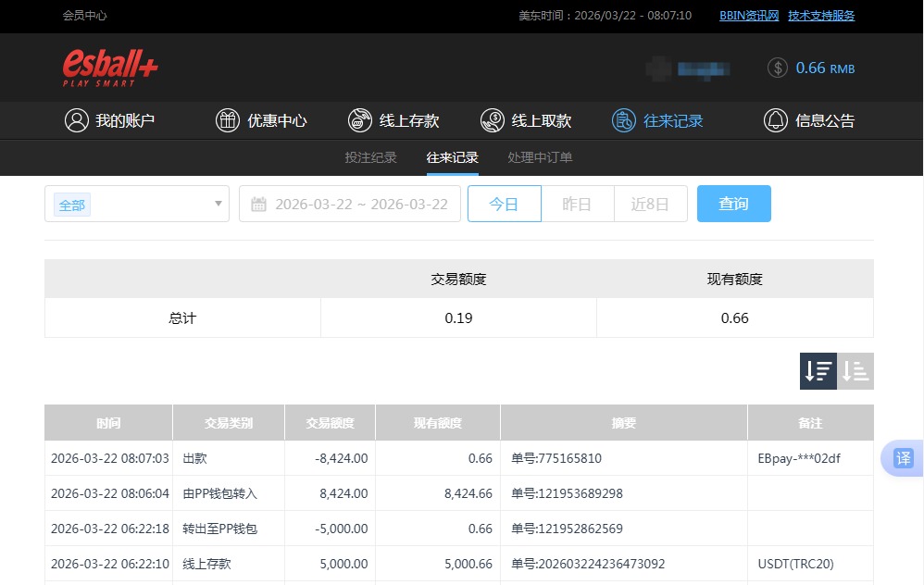Toggle descending sort order for records
This screenshot has width=924, height=585.
tap(818, 370)
